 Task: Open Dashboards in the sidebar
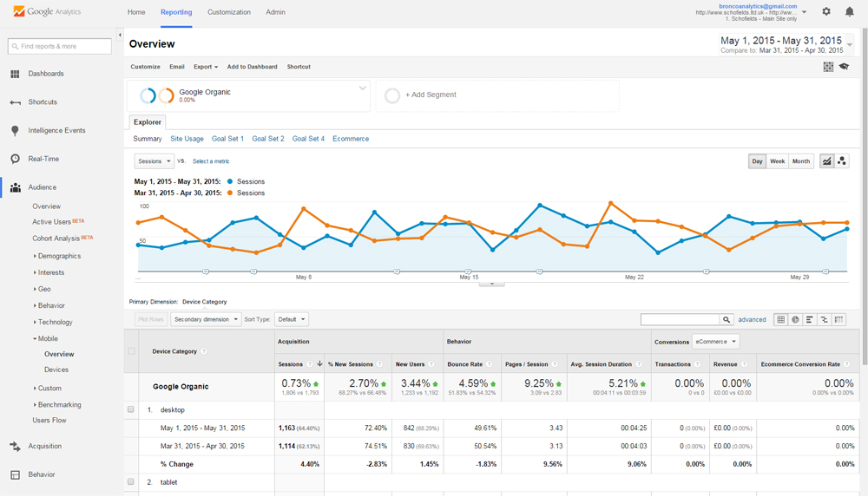[46, 74]
